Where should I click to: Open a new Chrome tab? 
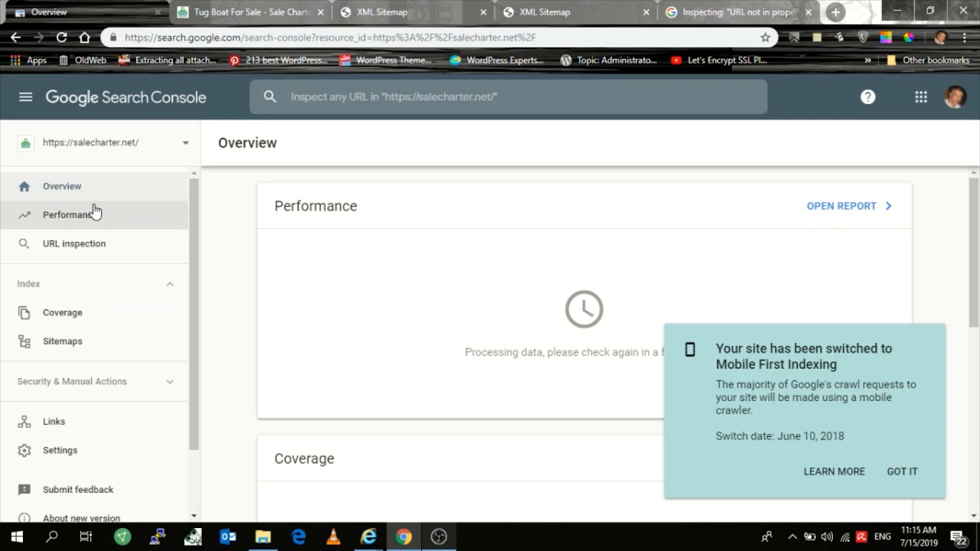pyautogui.click(x=835, y=12)
